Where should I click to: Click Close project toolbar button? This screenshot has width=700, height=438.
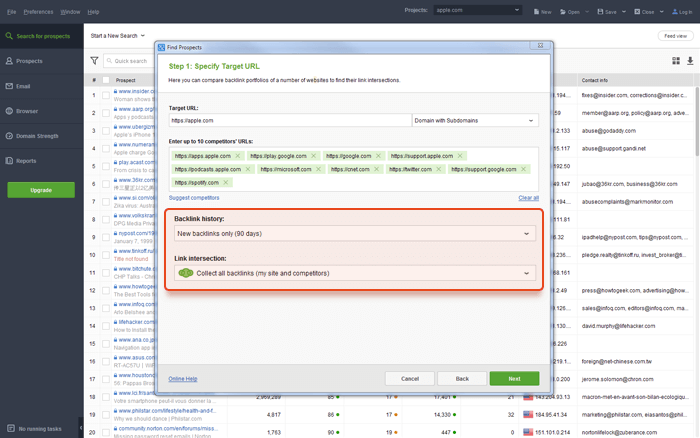point(644,12)
